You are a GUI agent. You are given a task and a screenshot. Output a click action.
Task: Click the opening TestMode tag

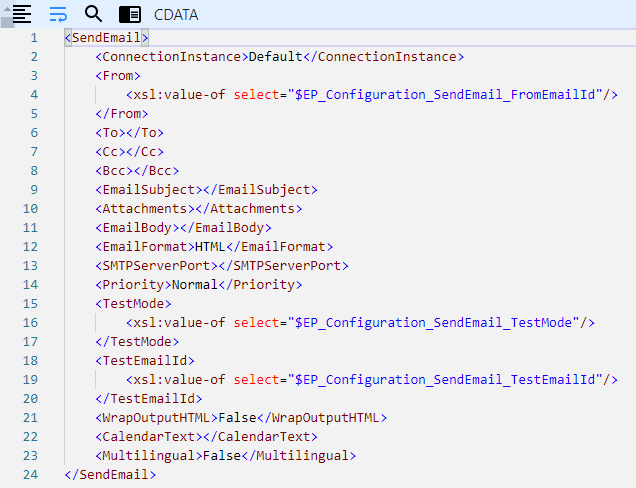coord(133,304)
